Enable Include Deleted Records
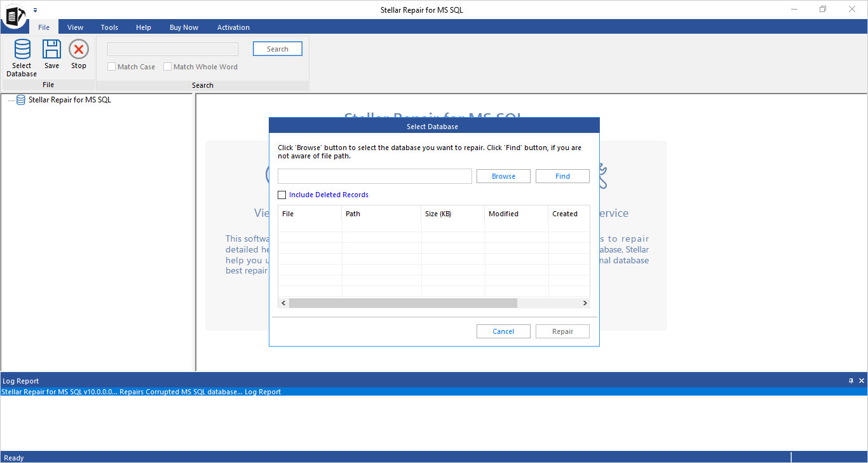868x463 pixels. 281,195
